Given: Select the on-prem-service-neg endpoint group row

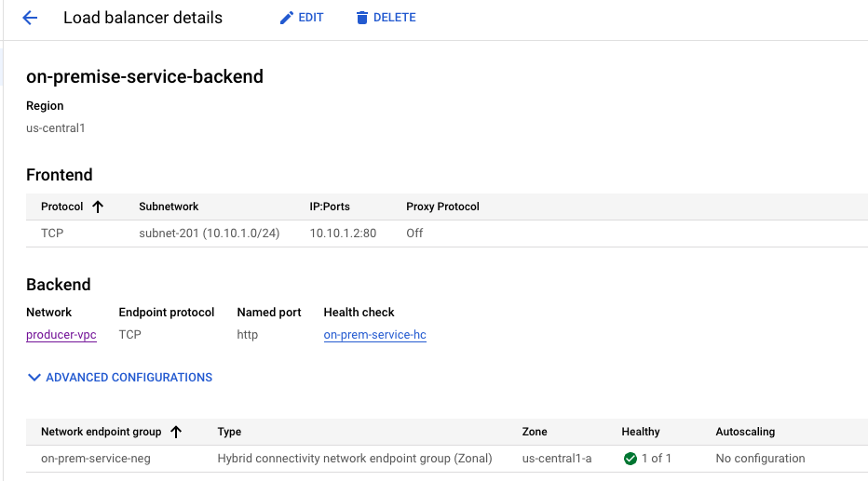Looking at the screenshot, I should pyautogui.click(x=96, y=459).
